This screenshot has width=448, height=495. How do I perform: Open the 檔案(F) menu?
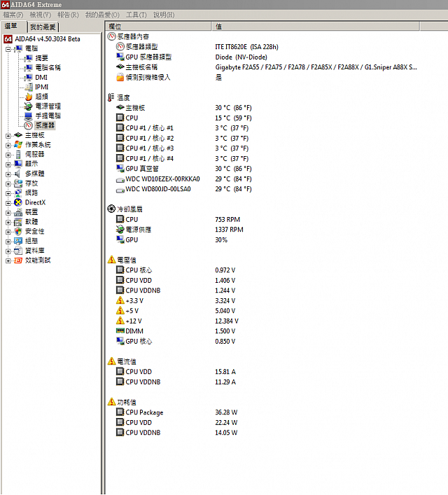13,15
